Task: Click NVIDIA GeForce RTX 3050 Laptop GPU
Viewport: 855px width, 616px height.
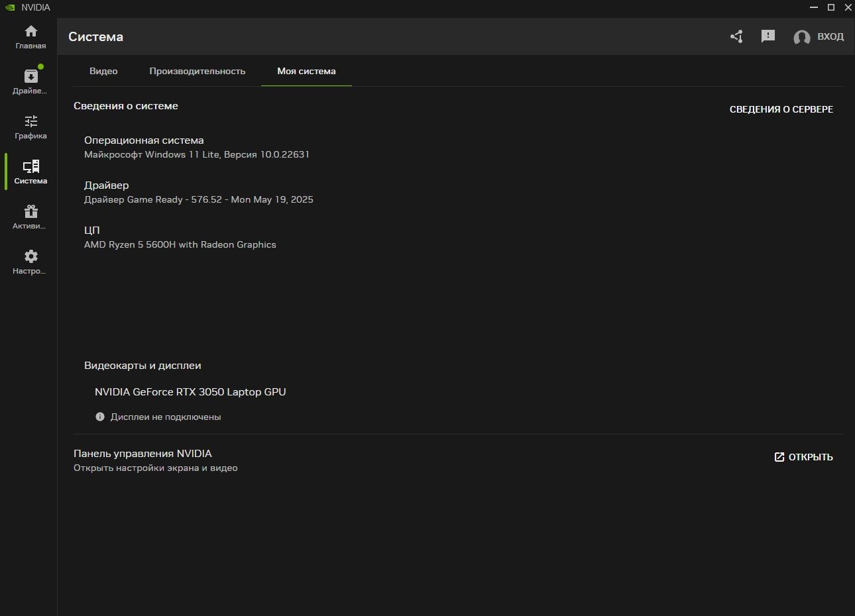Action: (x=190, y=392)
